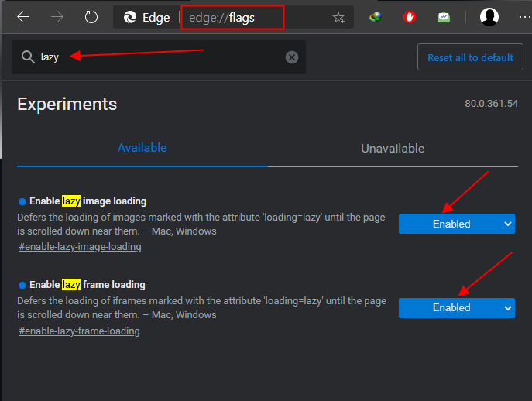The width and height of the screenshot is (532, 401).
Task: Open the user profile avatar
Action: (489, 17)
